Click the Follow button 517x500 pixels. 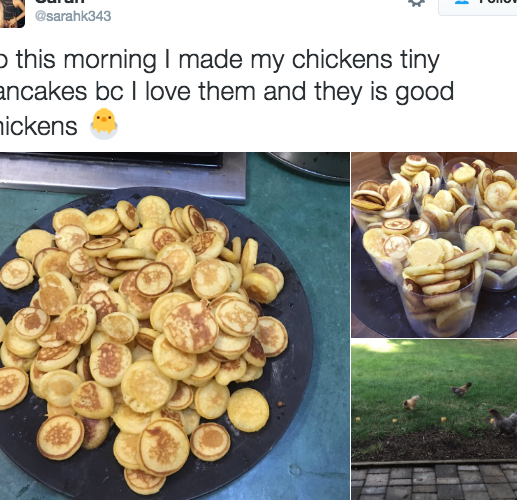point(478,7)
